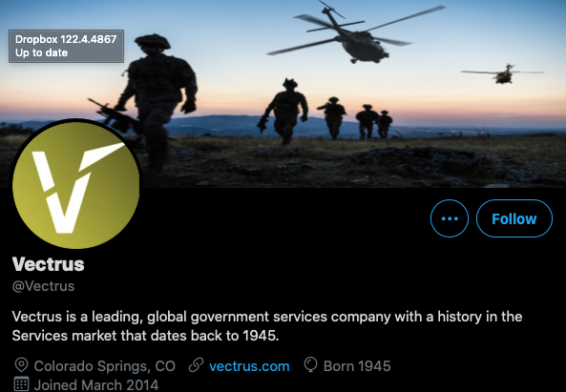Click the Colorado Springs, CO location text
Viewport: 566px width, 392px height.
pos(105,366)
